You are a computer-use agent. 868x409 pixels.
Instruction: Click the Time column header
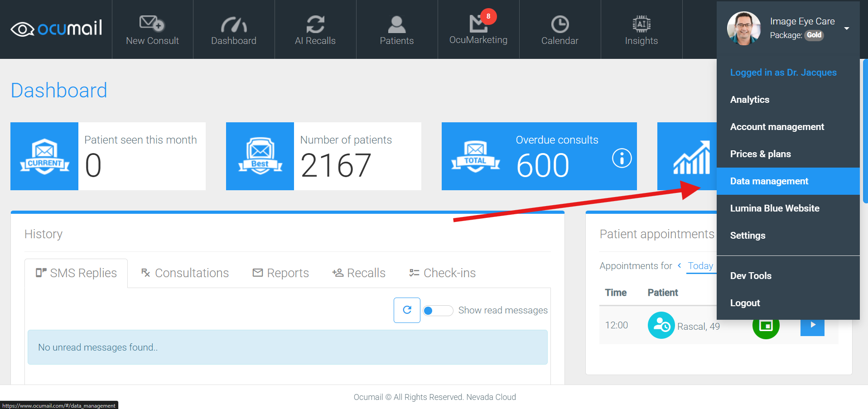[x=616, y=293]
